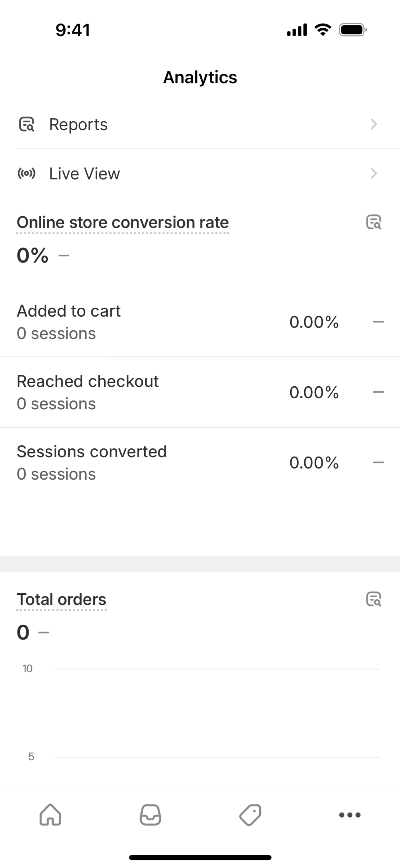Open the More menu three dots
This screenshot has height=868, width=400.
point(350,815)
